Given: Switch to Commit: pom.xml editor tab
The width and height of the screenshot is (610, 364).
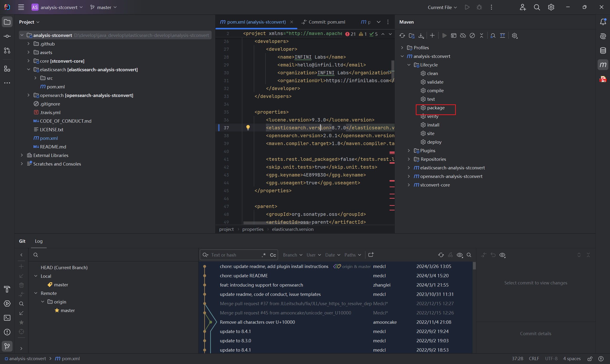Looking at the screenshot, I should pyautogui.click(x=323, y=22).
